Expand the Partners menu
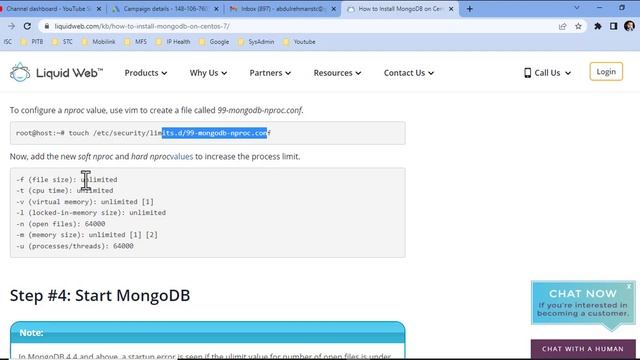The width and height of the screenshot is (640, 360). (270, 73)
